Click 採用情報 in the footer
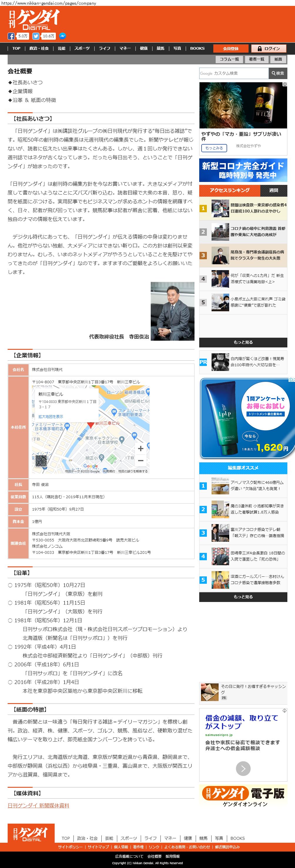The height and width of the screenshot is (868, 295). tap(172, 857)
